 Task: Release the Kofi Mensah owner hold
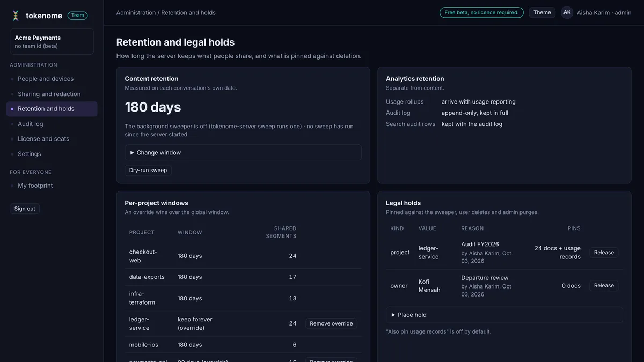pos(604,286)
